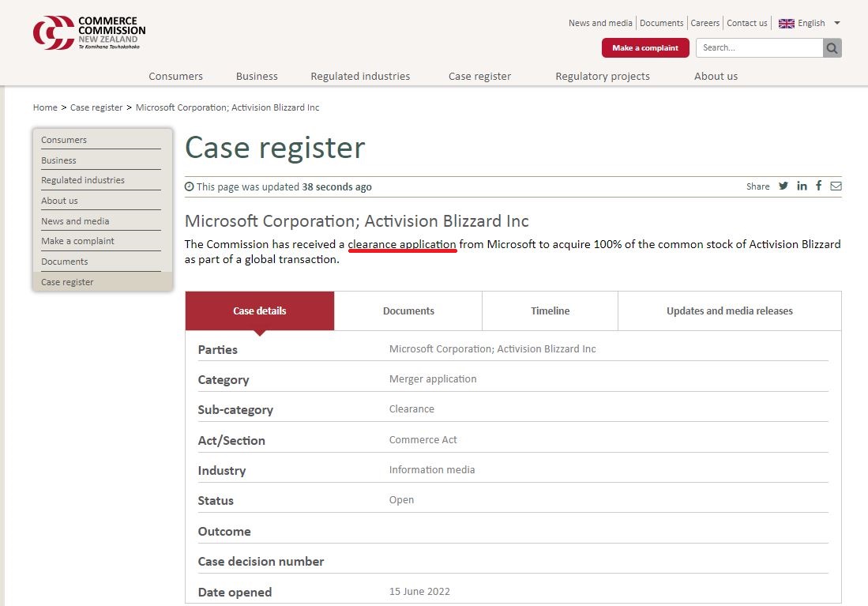Select Make a complaint in sidebar
The height and width of the screenshot is (606, 868).
(101, 241)
